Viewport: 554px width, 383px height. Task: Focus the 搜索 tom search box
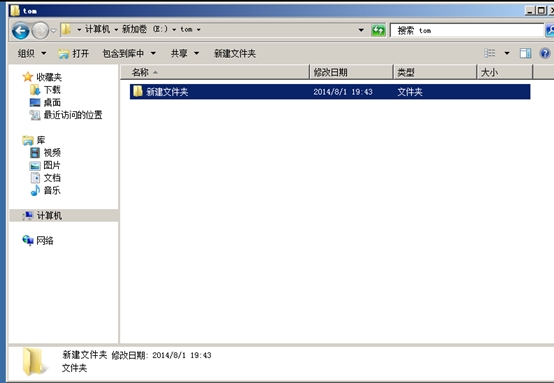[466, 30]
